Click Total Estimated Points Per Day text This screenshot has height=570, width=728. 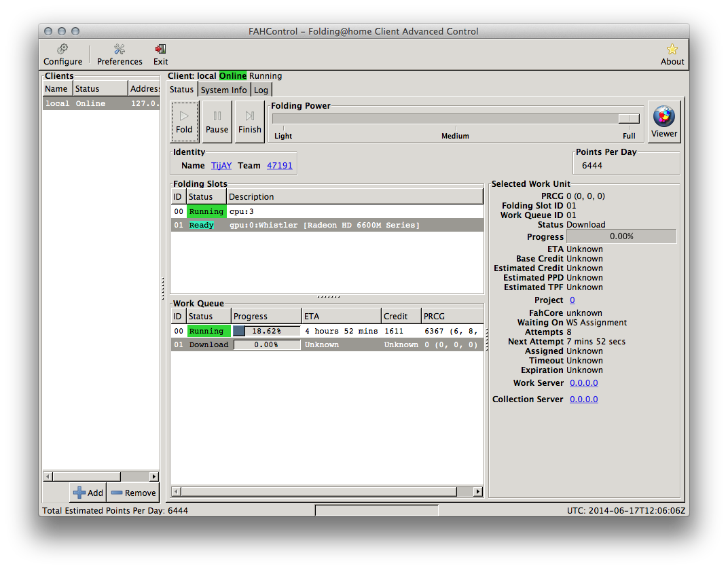point(115,510)
